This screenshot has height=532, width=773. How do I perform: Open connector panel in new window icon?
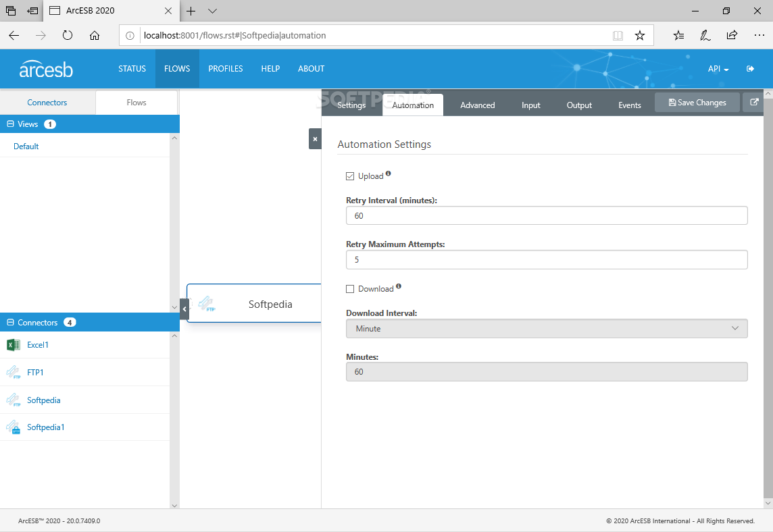tap(754, 102)
